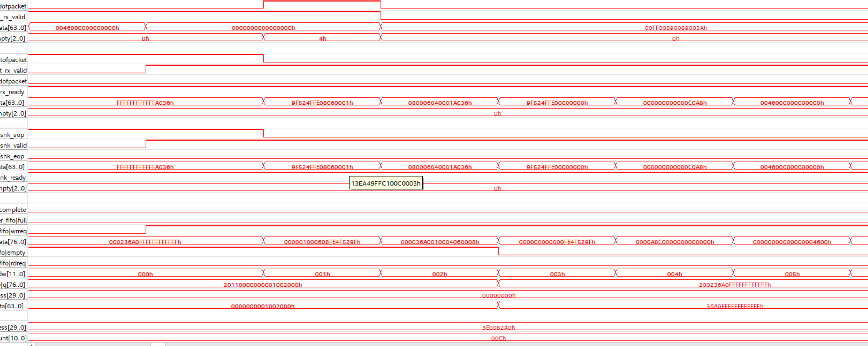Select the snk_eop signal name
The width and height of the screenshot is (868, 346).
coord(13,156)
